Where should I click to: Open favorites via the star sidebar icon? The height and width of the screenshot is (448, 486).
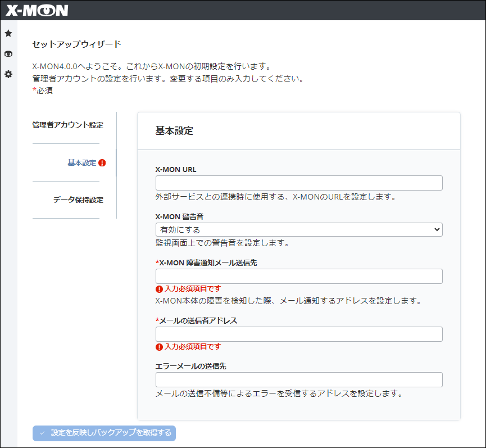pos(8,34)
